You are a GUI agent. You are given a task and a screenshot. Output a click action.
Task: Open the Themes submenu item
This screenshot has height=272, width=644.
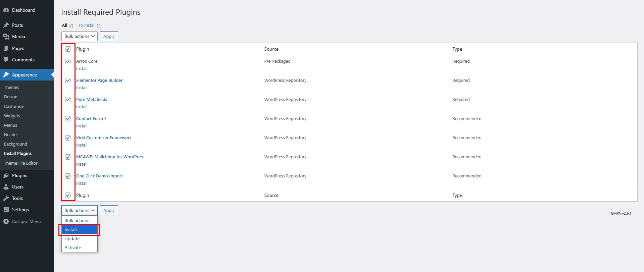point(11,87)
